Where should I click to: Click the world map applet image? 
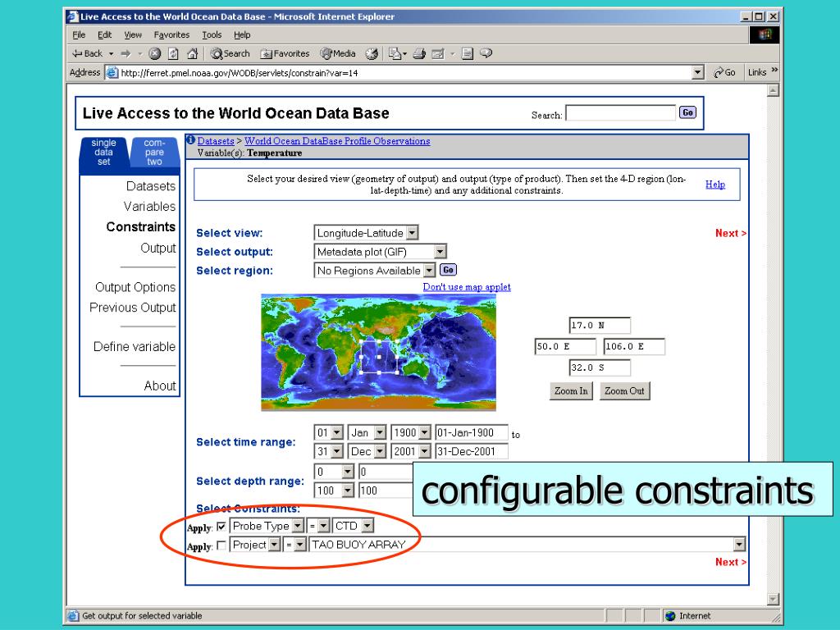pyautogui.click(x=379, y=352)
